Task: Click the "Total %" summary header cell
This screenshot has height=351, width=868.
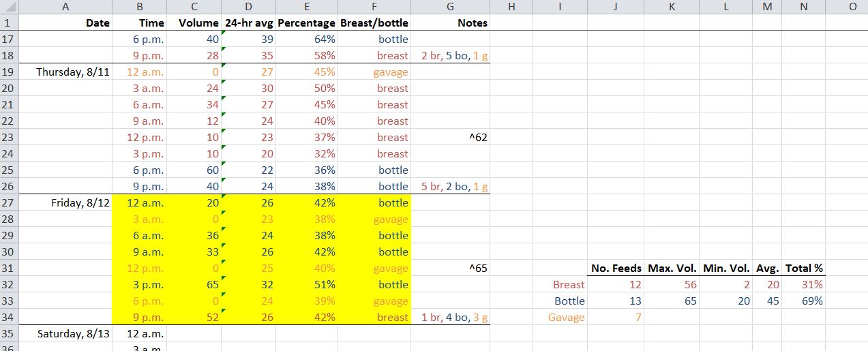Action: point(803,269)
